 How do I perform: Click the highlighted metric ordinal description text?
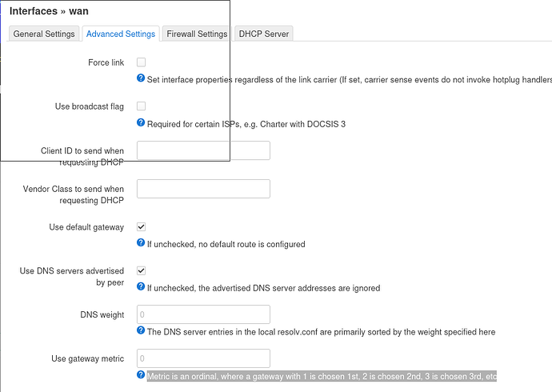click(322, 376)
